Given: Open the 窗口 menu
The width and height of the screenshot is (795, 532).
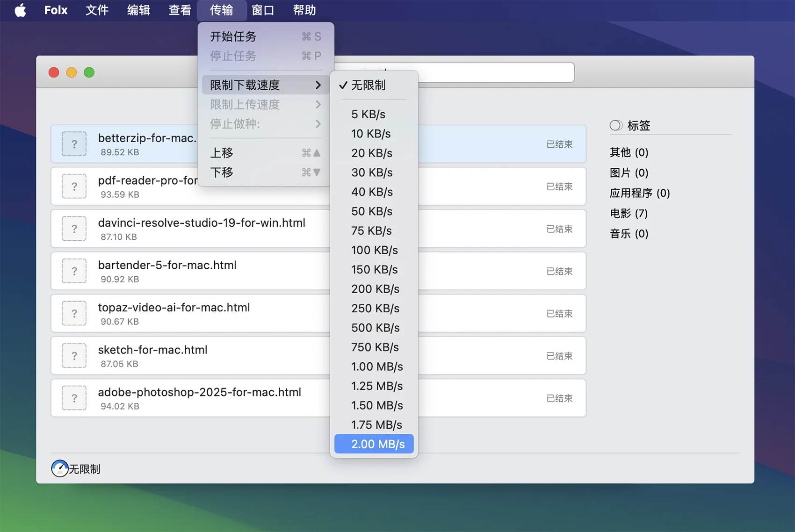Looking at the screenshot, I should click(x=263, y=10).
